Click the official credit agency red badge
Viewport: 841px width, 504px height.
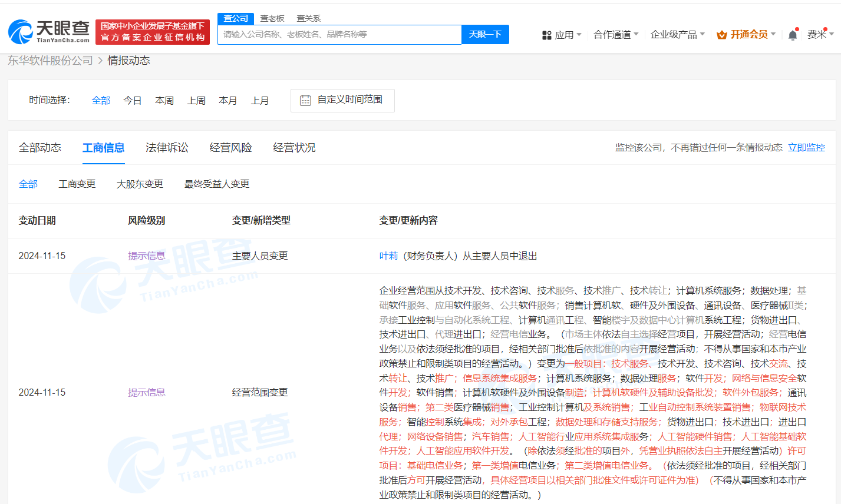tap(153, 32)
